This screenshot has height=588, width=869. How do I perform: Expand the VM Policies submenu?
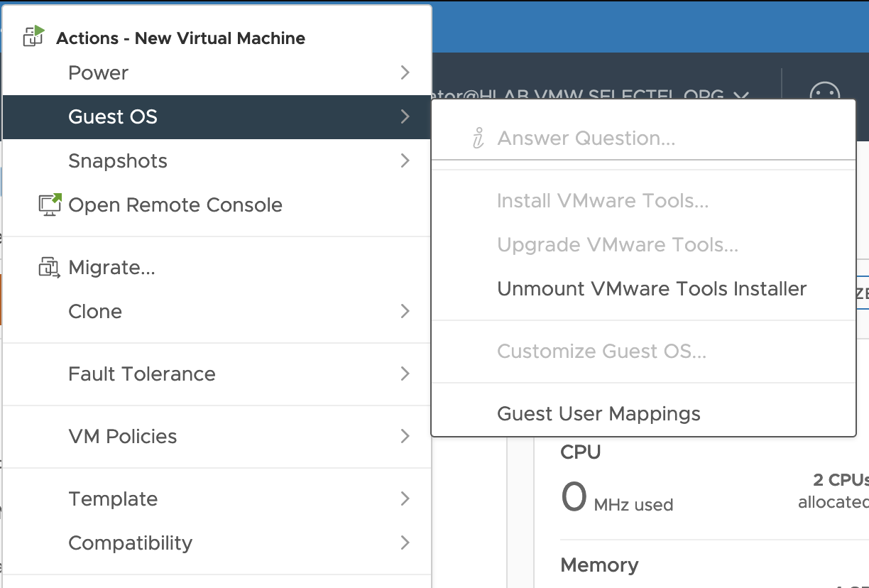pos(404,436)
